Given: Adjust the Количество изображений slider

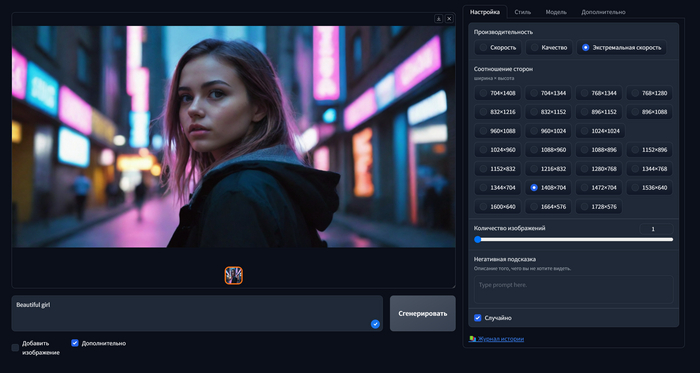Looking at the screenshot, I should tap(575, 240).
